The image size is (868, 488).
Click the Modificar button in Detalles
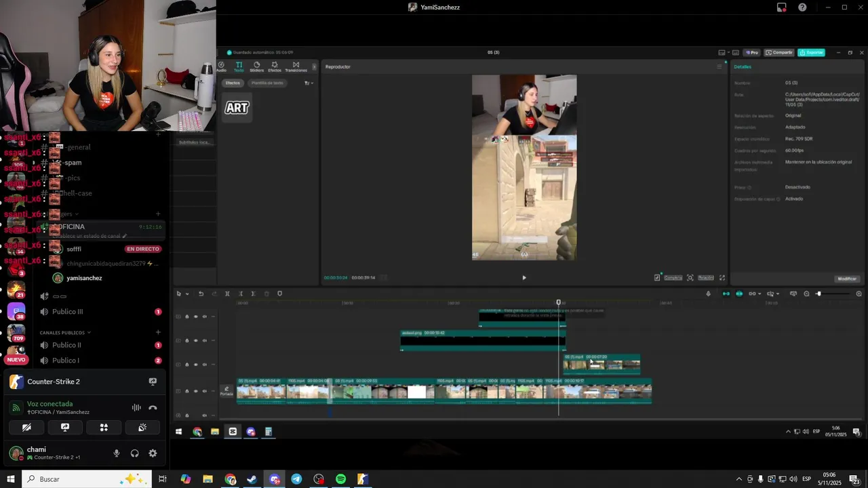[x=847, y=279]
